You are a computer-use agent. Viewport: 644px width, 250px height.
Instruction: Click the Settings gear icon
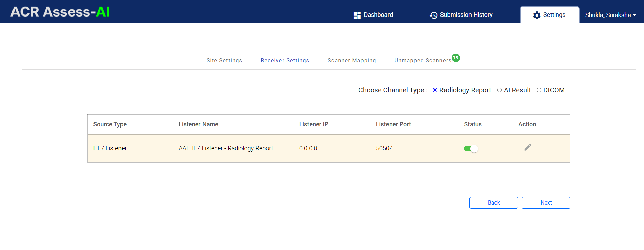537,15
